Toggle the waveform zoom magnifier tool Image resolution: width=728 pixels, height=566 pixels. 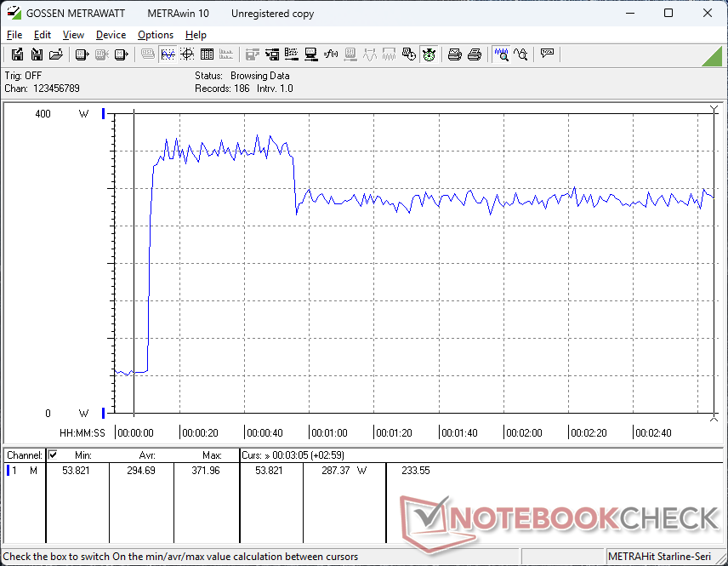[x=502, y=54]
